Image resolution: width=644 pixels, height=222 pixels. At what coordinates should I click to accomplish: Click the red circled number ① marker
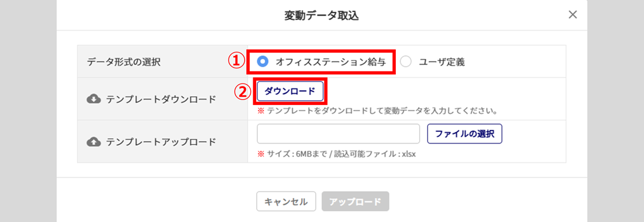pos(235,62)
